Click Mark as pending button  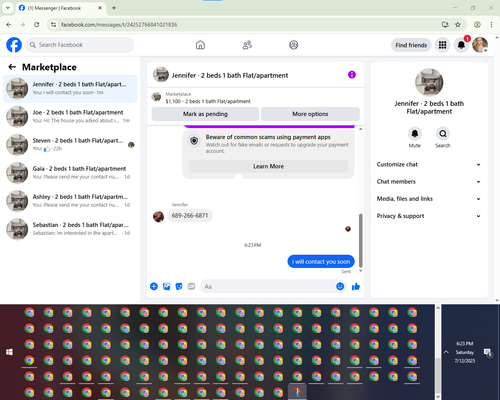pyautogui.click(x=205, y=114)
